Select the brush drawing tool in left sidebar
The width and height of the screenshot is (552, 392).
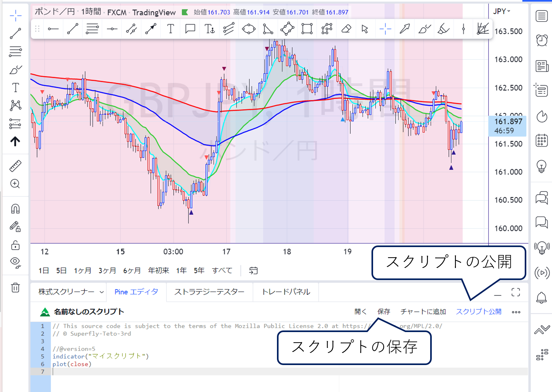coord(15,69)
